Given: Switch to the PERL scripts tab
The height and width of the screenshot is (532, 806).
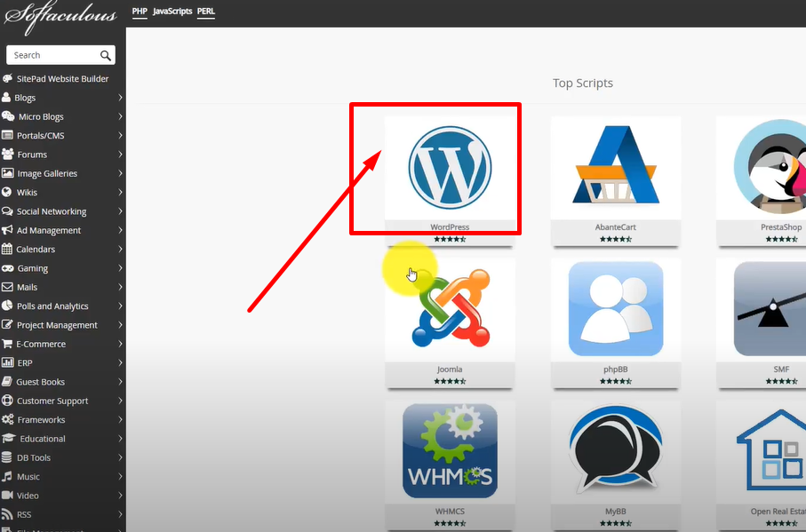Looking at the screenshot, I should (206, 12).
